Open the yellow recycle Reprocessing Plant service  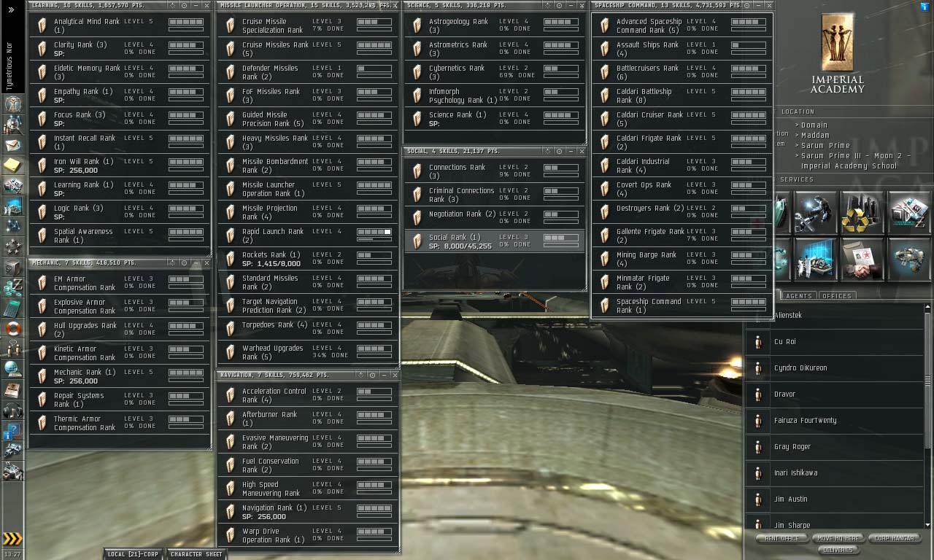pyautogui.click(x=862, y=213)
